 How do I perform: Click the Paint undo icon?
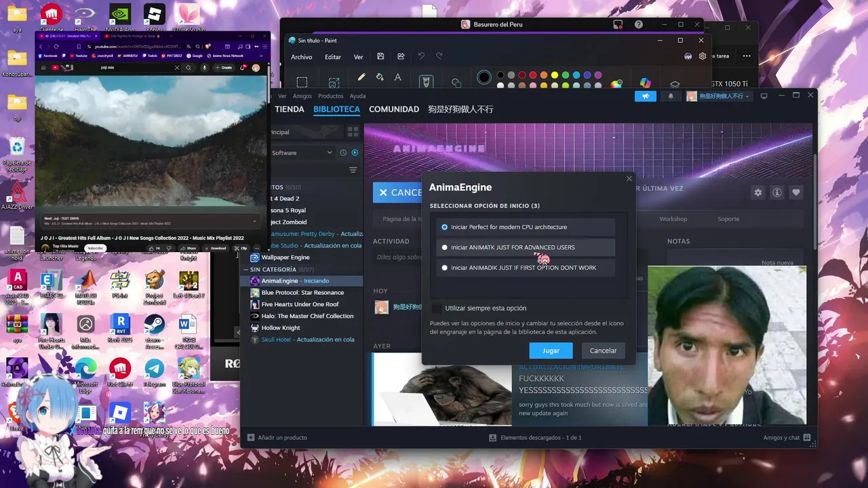coord(421,56)
